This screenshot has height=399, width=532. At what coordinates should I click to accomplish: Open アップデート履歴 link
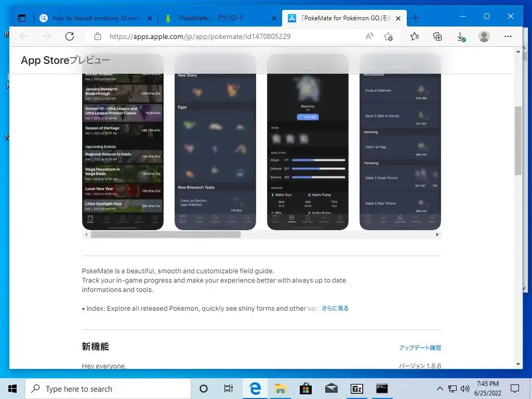click(420, 348)
